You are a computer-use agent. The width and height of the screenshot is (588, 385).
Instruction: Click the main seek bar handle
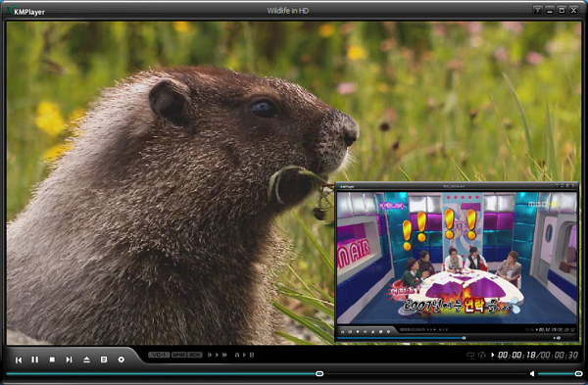click(319, 374)
